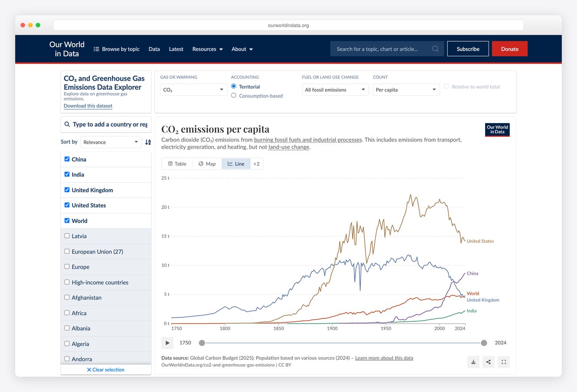Click the United Kingdom line label
The image size is (577, 392).
[x=483, y=300]
